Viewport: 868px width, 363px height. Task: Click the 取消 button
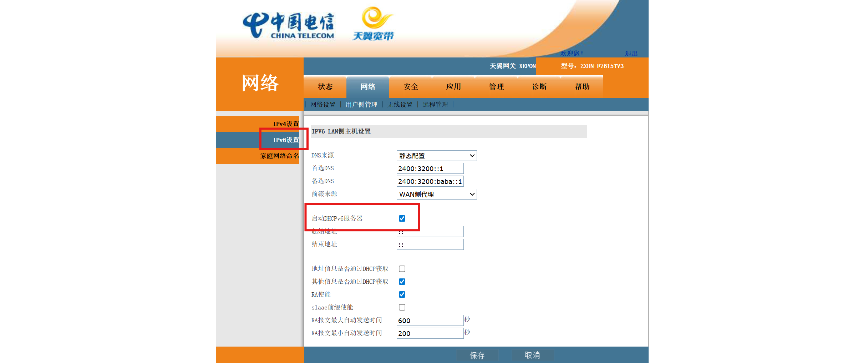point(532,355)
